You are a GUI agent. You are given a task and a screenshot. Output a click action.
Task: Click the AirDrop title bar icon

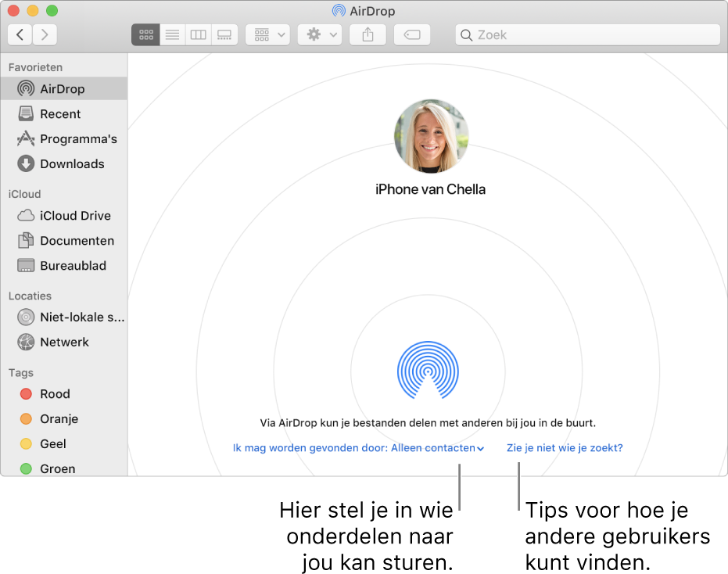click(339, 11)
